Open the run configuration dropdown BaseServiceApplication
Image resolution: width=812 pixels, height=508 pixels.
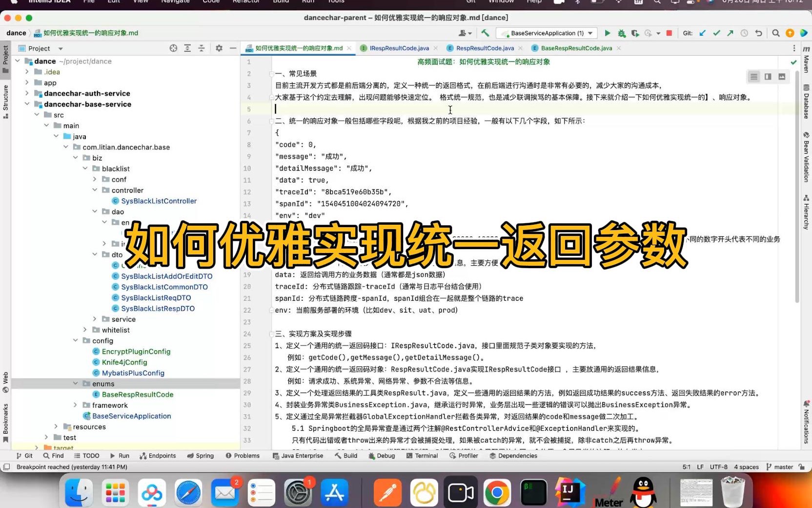tap(547, 33)
